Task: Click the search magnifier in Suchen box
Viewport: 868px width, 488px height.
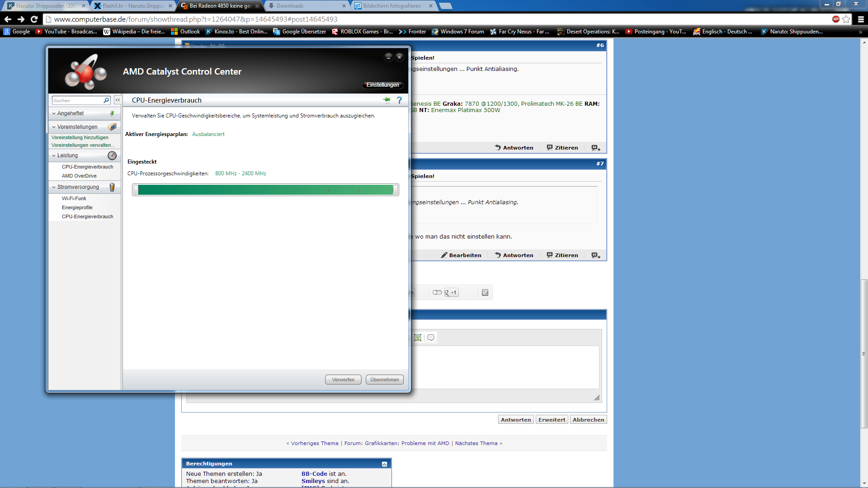Action: 106,100
